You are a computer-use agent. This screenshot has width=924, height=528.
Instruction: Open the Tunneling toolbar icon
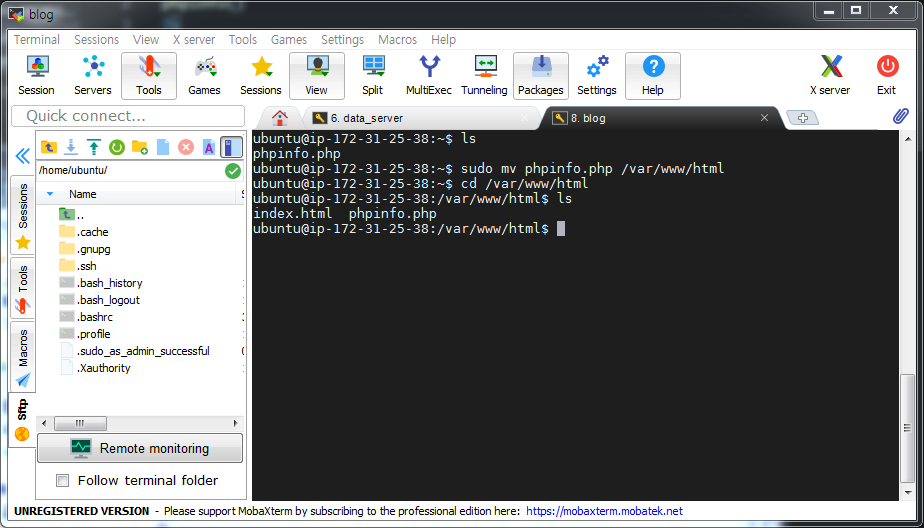(x=484, y=75)
